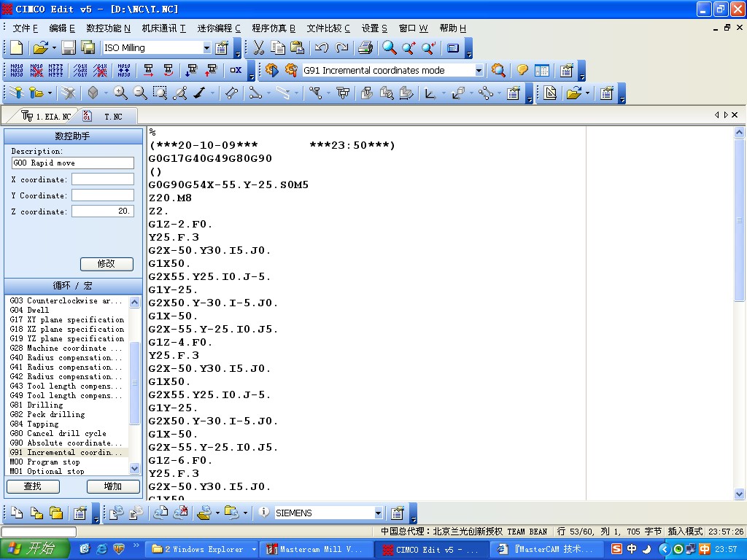Save current file with floppy icon
Image resolution: width=747 pixels, height=560 pixels.
point(68,47)
